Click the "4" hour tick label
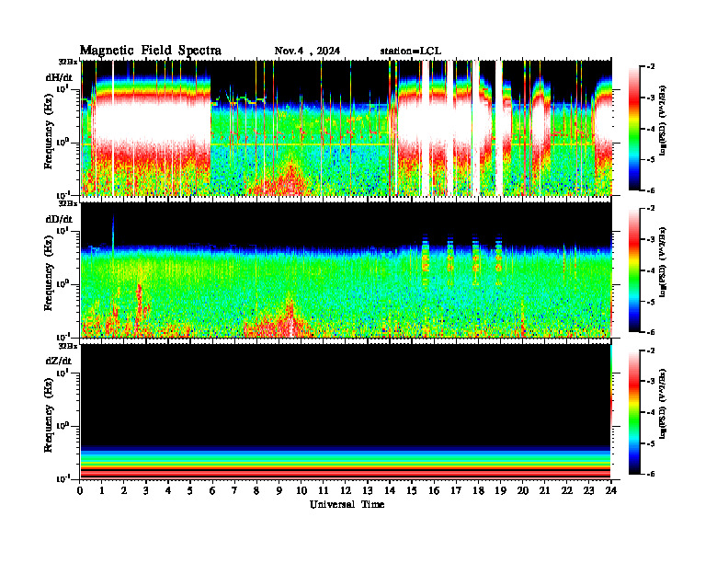The height and width of the screenshot is (563, 728). 168,490
